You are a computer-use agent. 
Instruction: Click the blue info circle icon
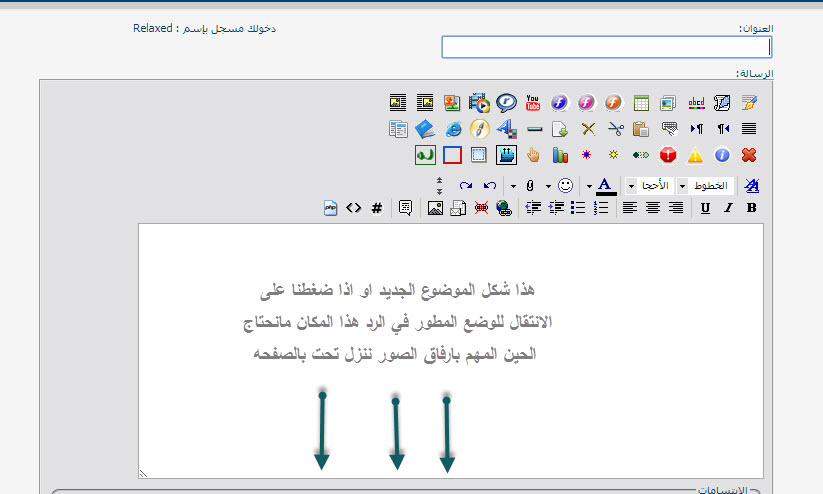pos(722,155)
